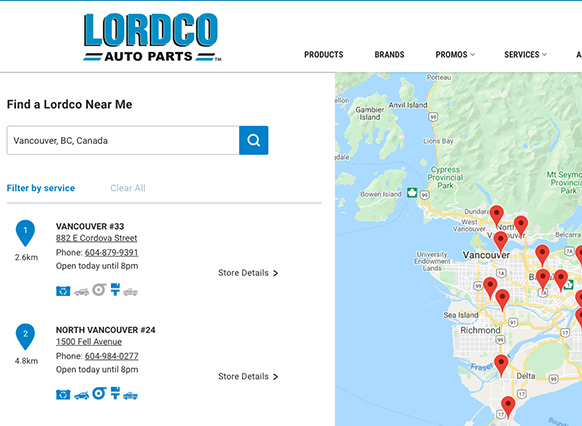Click the NORTH VANCOUVER #24 store name
Image resolution: width=582 pixels, height=426 pixels.
[105, 330]
